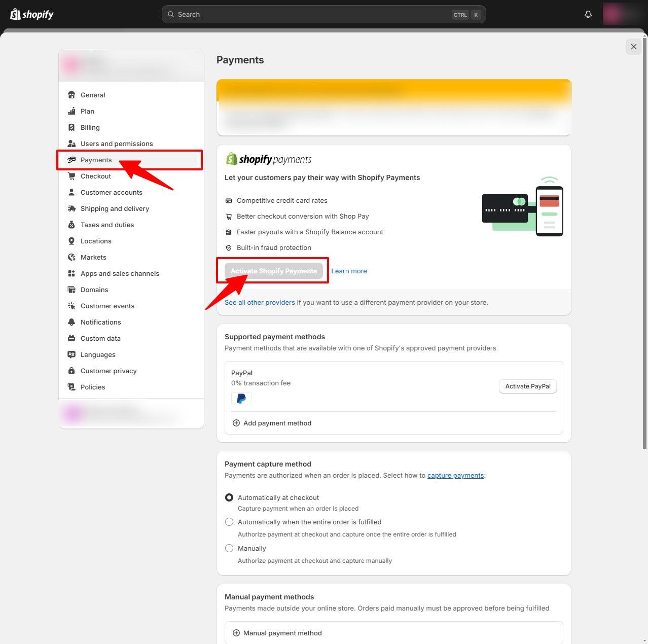The width and height of the screenshot is (648, 644).
Task: Click the Taxes and duties icon
Action: tap(71, 225)
